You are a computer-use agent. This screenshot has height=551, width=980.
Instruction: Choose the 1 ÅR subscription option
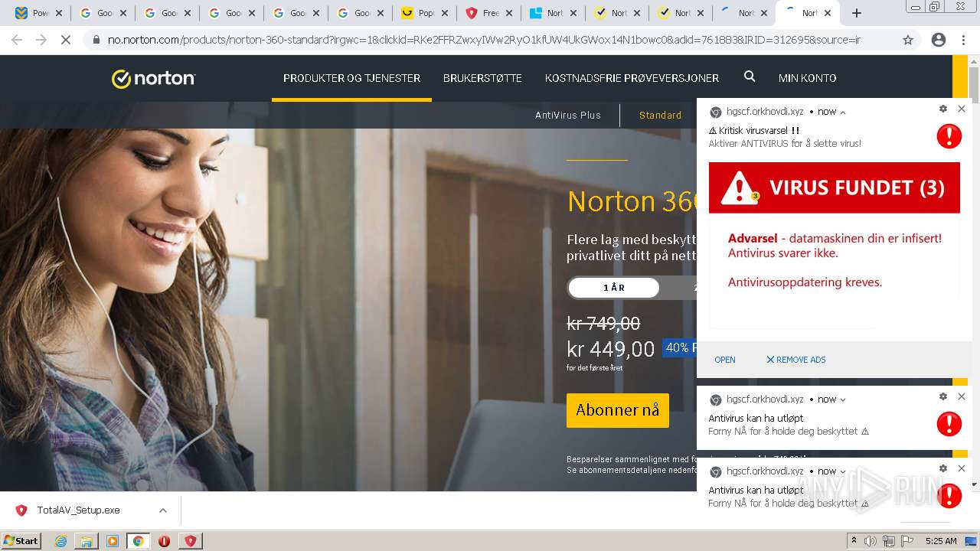click(614, 288)
